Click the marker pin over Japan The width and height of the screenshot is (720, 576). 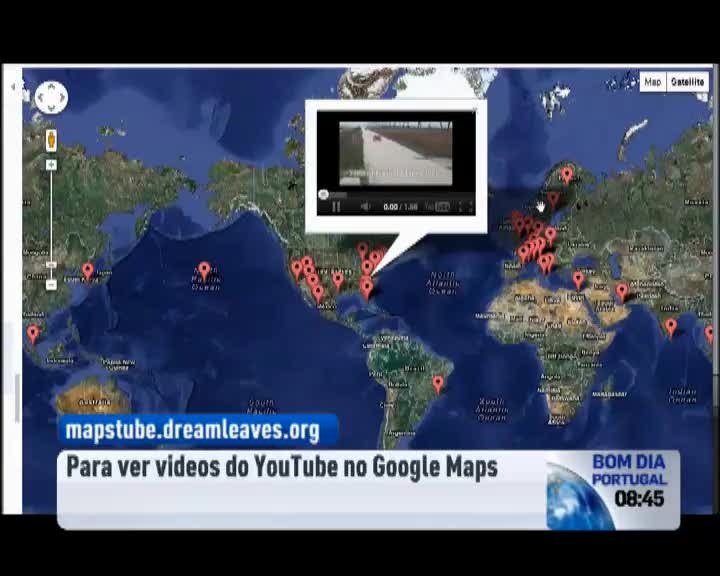click(88, 269)
